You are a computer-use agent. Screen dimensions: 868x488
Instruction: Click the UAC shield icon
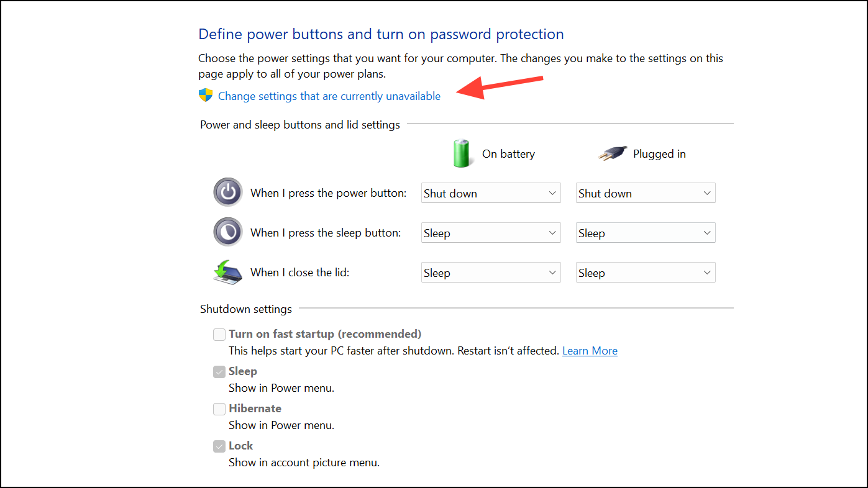click(x=206, y=94)
